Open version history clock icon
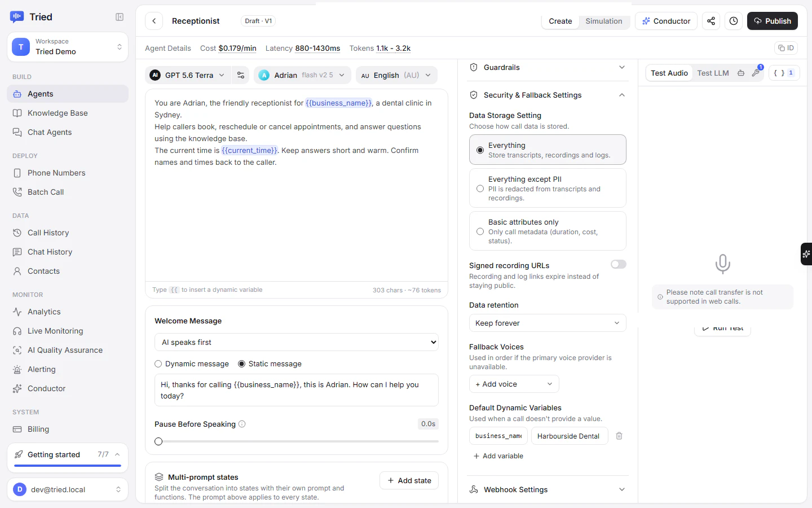The height and width of the screenshot is (508, 812). pyautogui.click(x=734, y=21)
